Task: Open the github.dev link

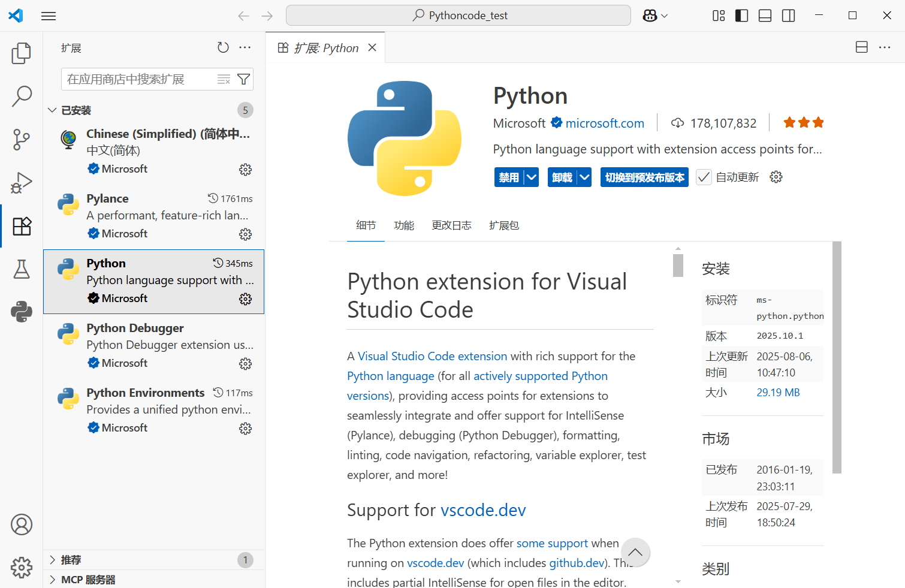Action: 577,563
